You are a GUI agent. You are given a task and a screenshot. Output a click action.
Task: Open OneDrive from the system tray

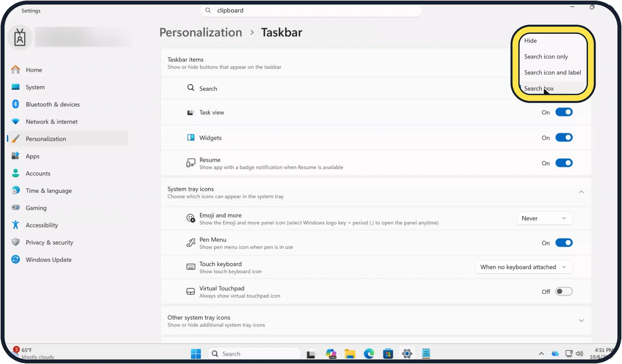pyautogui.click(x=555, y=354)
